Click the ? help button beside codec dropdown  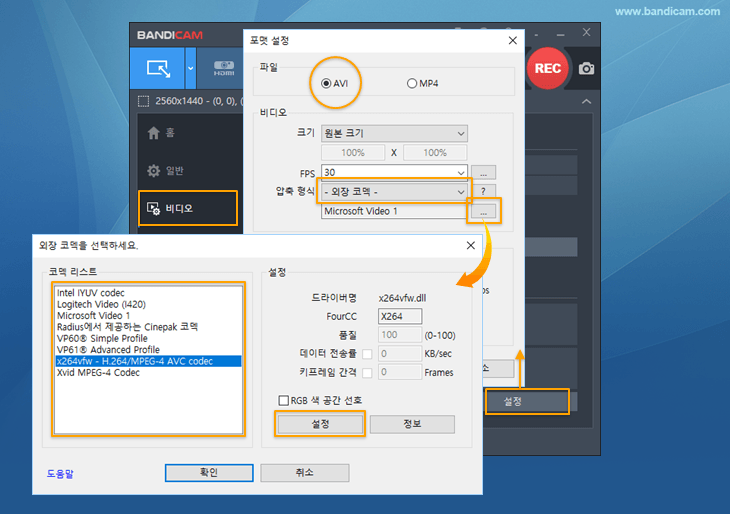483,191
